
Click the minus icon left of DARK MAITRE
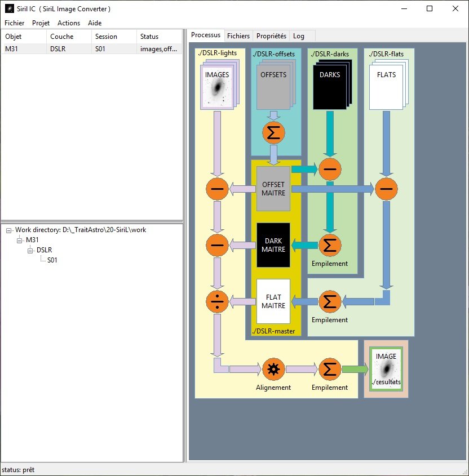click(217, 245)
